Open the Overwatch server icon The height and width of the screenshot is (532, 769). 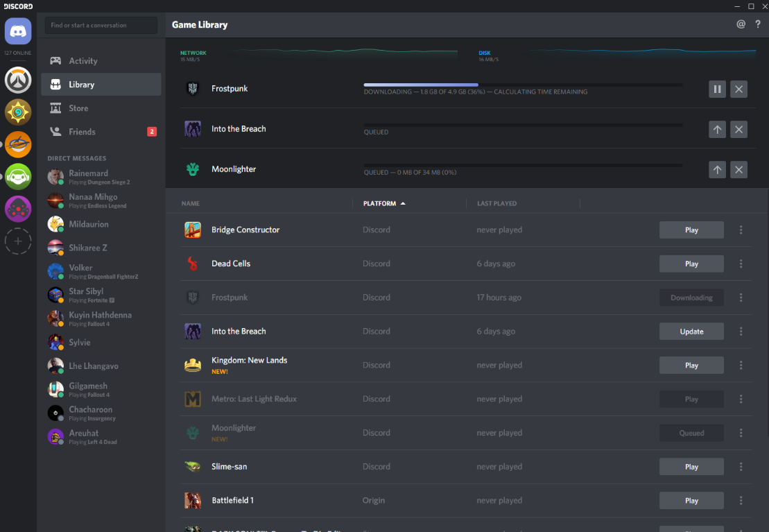(x=18, y=80)
